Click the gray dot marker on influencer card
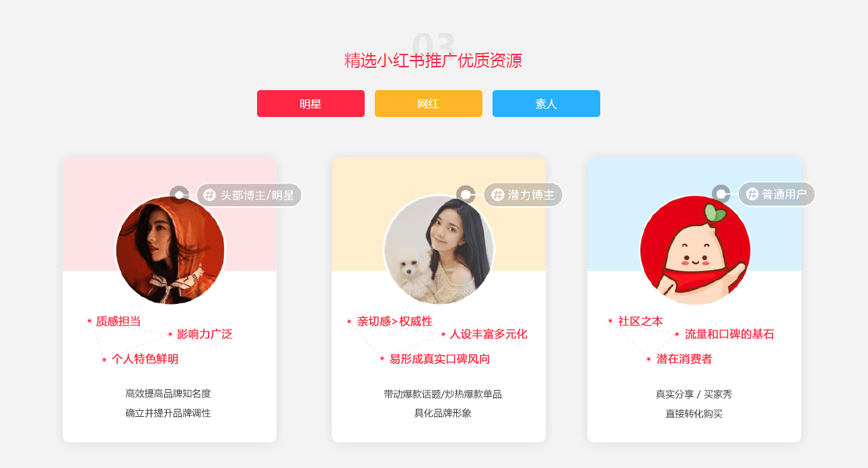This screenshot has width=868, height=468. point(466,194)
